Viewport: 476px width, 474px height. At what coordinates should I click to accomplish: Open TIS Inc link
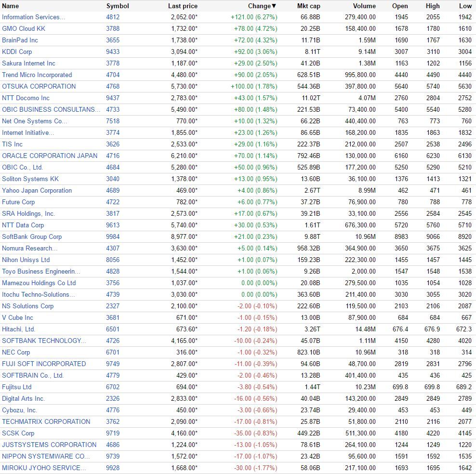[12, 144]
